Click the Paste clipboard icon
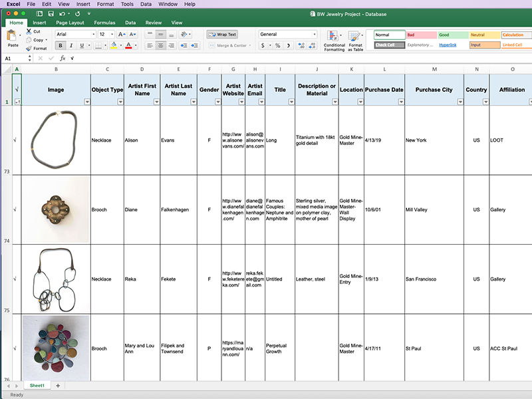This screenshot has width=532, height=399. (x=12, y=35)
